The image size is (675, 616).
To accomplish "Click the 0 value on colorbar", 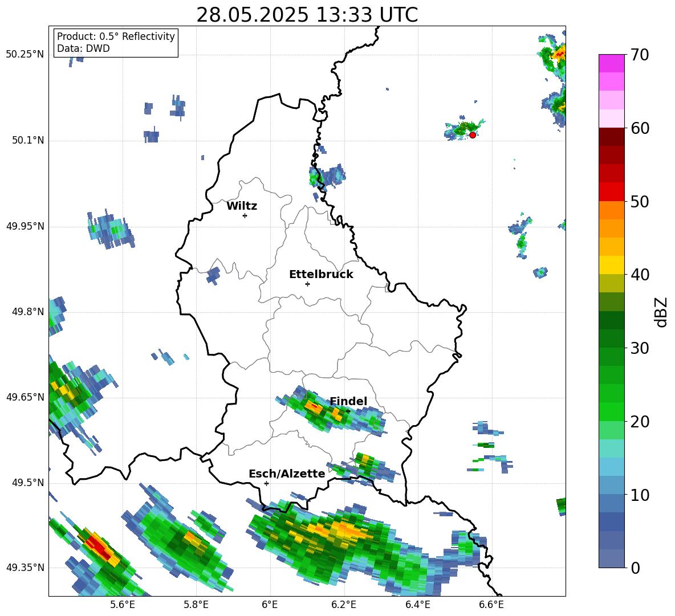I will click(635, 568).
